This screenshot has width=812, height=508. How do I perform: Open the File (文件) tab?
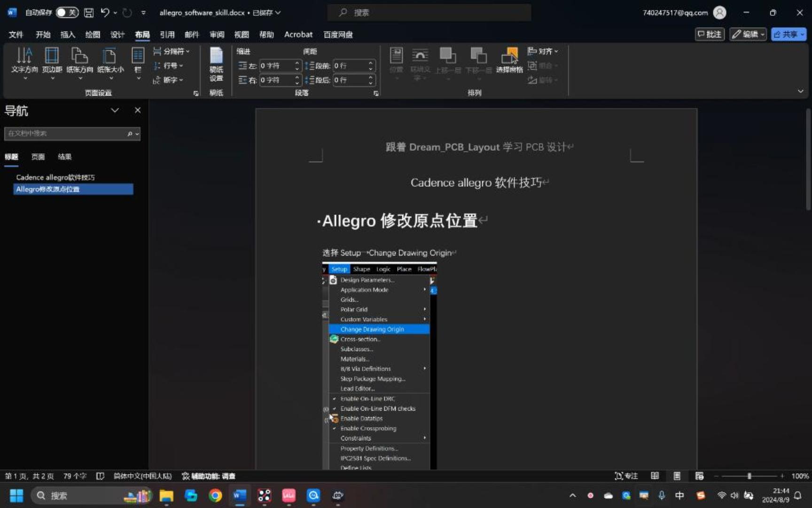pyautogui.click(x=16, y=34)
